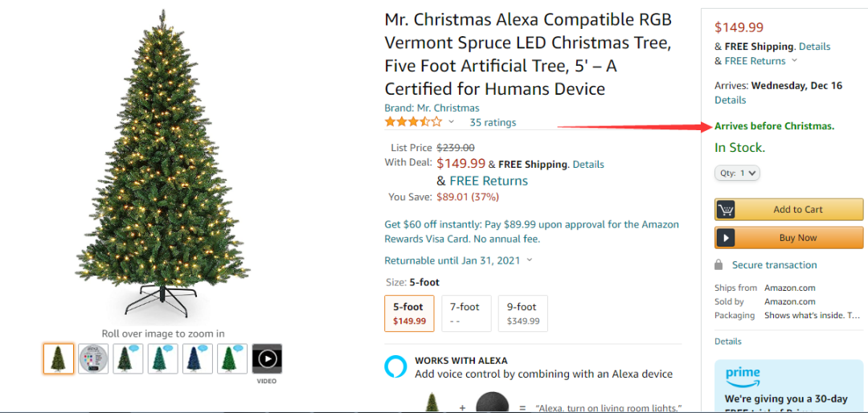This screenshot has height=413, width=868.
Task: Play the product video thumbnail
Action: click(x=267, y=358)
